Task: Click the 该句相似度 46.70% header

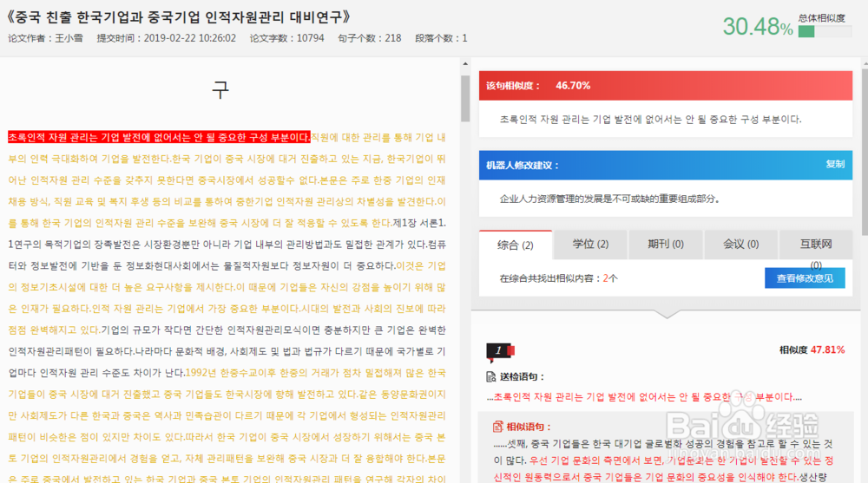Action: coord(666,86)
